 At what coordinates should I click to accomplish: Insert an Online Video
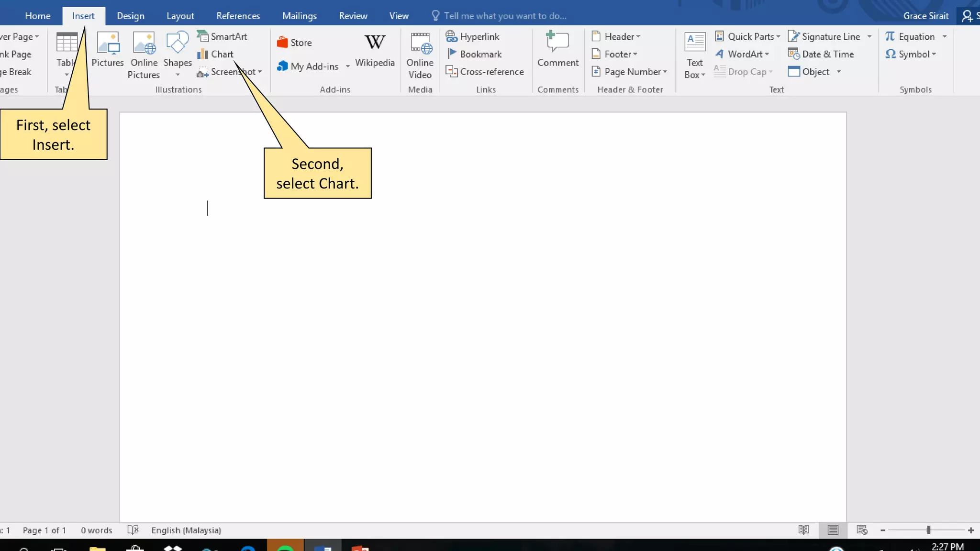[420, 55]
